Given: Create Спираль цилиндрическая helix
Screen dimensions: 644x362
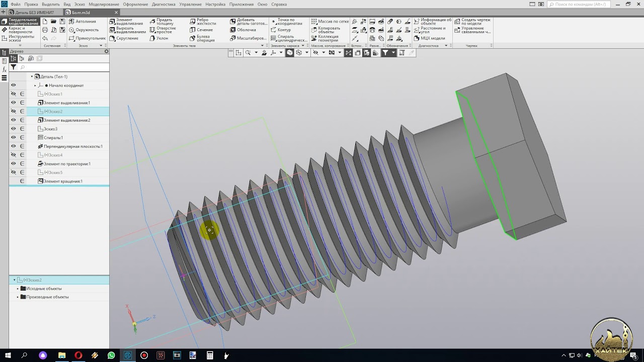Looking at the screenshot, I should pyautogui.click(x=289, y=38).
